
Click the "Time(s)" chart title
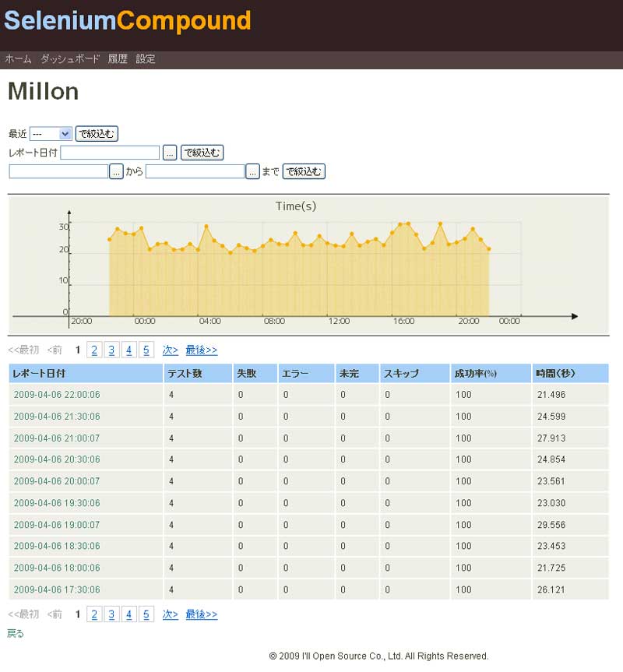(x=296, y=206)
